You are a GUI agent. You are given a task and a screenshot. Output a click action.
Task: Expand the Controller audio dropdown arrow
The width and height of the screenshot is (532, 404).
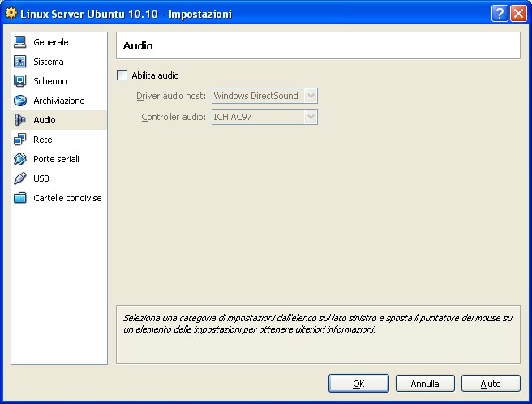click(x=310, y=117)
